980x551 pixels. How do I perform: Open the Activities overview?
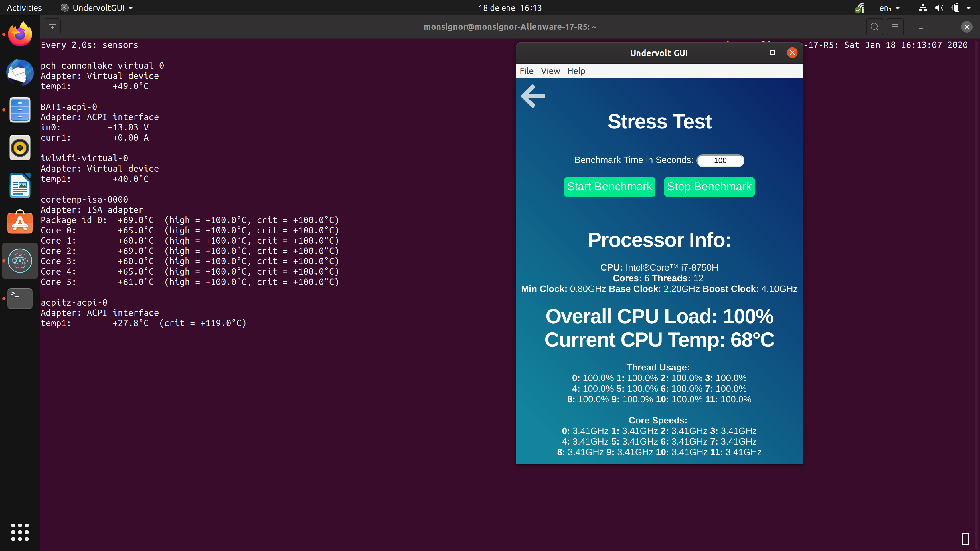click(x=24, y=8)
